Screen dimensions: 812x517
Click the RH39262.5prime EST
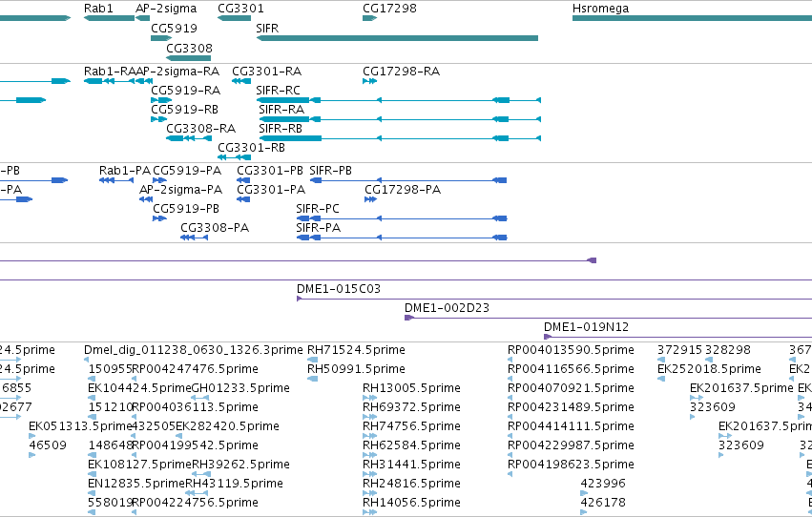(x=201, y=474)
